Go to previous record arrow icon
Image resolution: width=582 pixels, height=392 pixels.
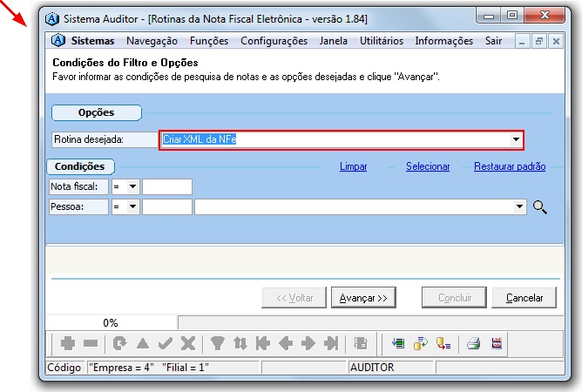[x=286, y=343]
